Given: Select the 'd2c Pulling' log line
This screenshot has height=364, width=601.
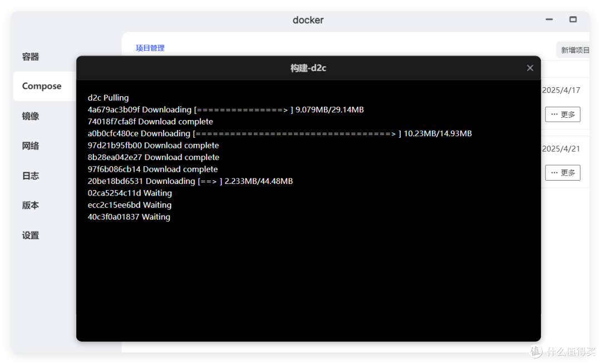Looking at the screenshot, I should (x=107, y=98).
